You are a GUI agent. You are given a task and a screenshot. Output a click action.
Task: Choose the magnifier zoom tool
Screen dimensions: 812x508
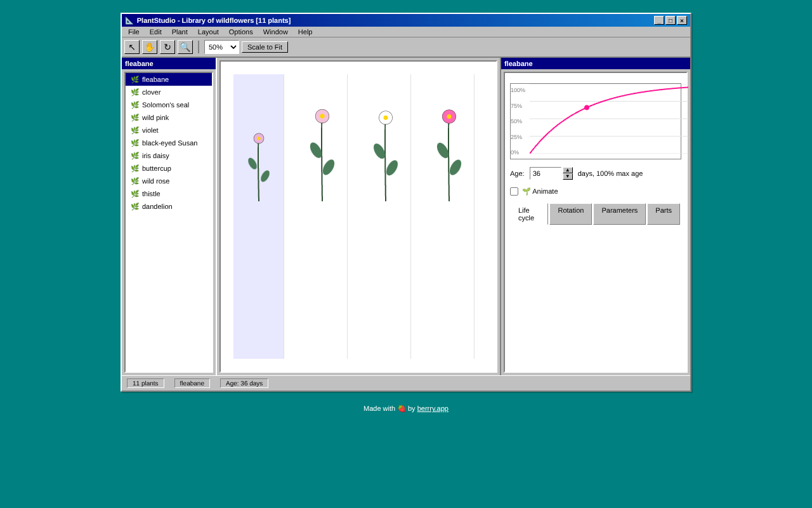[185, 46]
